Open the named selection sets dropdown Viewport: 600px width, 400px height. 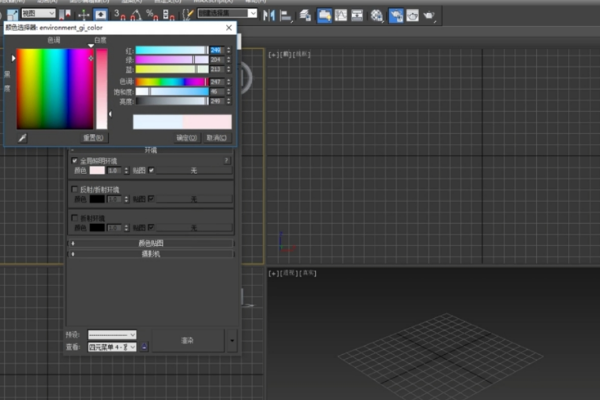[x=227, y=13]
